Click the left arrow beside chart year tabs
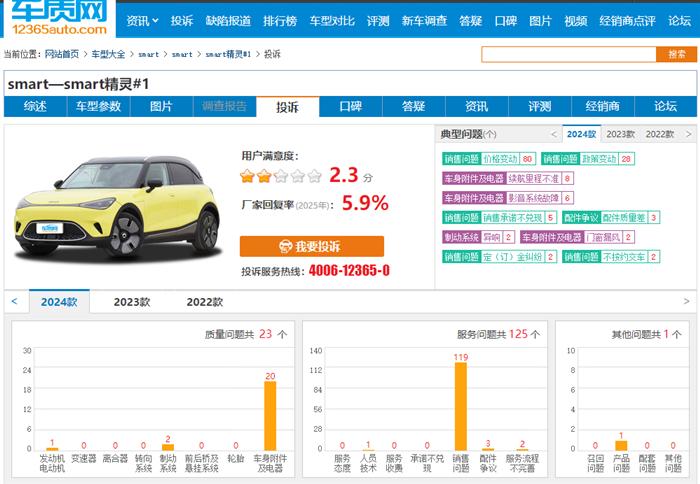 [14, 301]
